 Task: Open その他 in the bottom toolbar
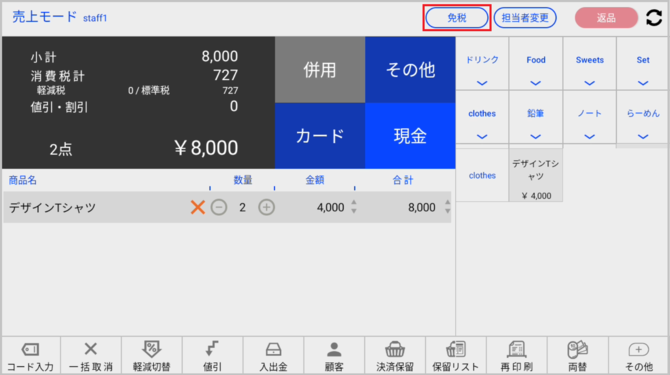click(638, 356)
